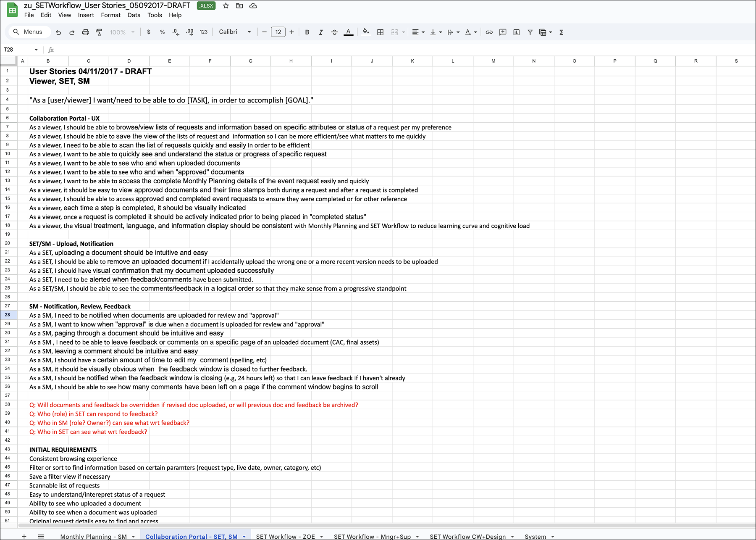Insert a chart
This screenshot has height=540, width=756.
click(x=517, y=32)
